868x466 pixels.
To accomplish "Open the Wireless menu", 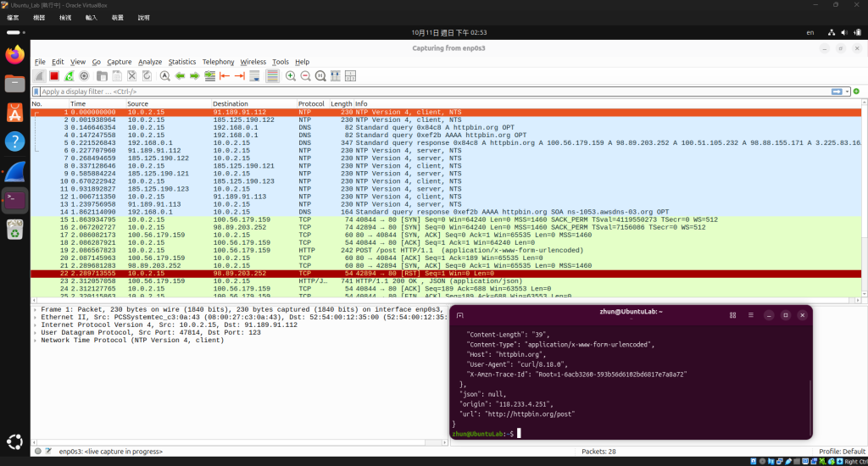I will coord(253,62).
